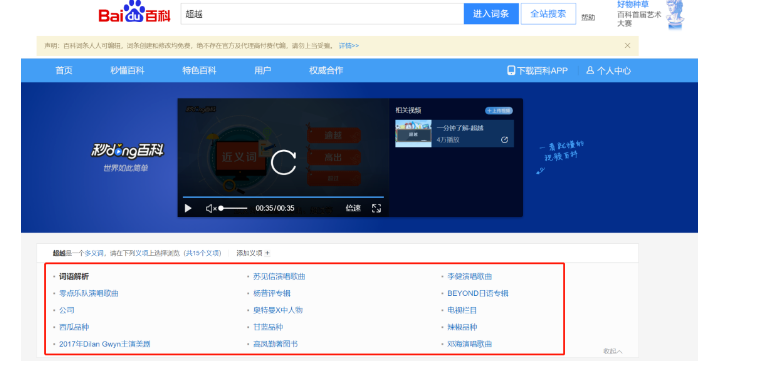The image size is (768, 374).
Task: Click the video play button
Action: click(188, 209)
